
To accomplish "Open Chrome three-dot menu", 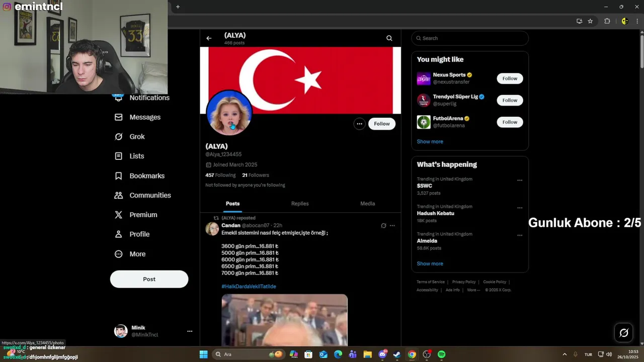I will click(637, 21).
